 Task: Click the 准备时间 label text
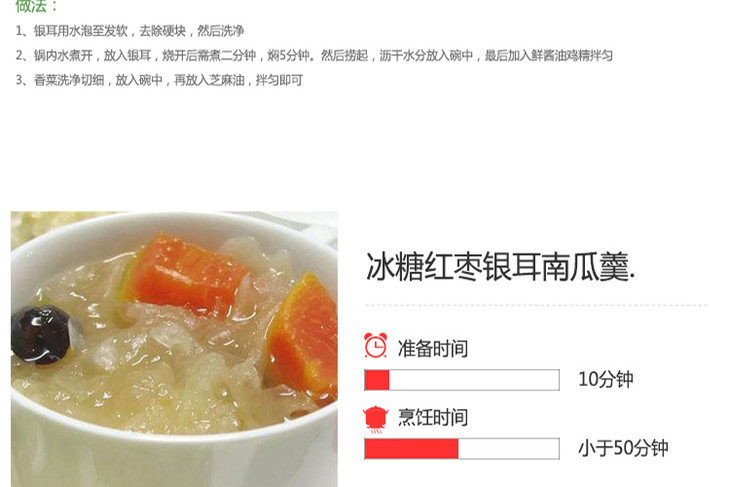(x=433, y=349)
